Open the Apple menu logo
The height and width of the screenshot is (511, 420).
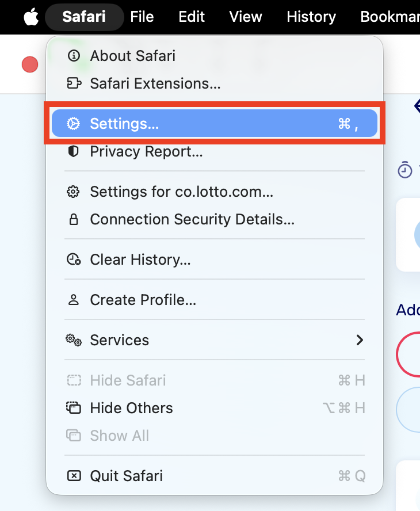pos(31,17)
